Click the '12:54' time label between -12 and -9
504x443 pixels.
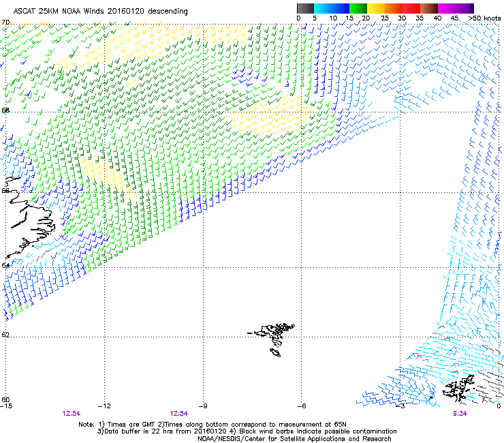pyautogui.click(x=179, y=414)
